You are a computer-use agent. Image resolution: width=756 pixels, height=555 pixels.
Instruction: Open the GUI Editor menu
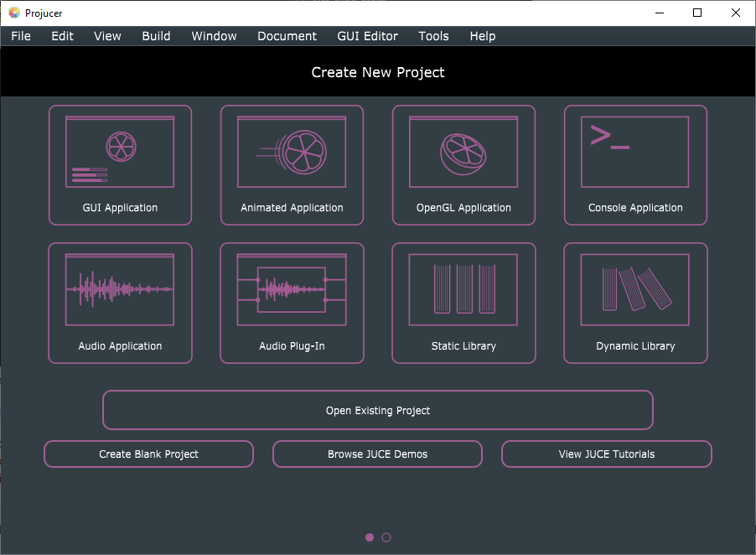[x=367, y=36]
